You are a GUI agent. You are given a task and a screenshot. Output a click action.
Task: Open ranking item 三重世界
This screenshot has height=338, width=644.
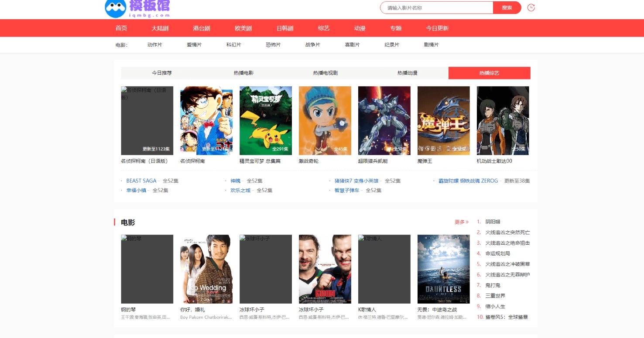tap(496, 296)
